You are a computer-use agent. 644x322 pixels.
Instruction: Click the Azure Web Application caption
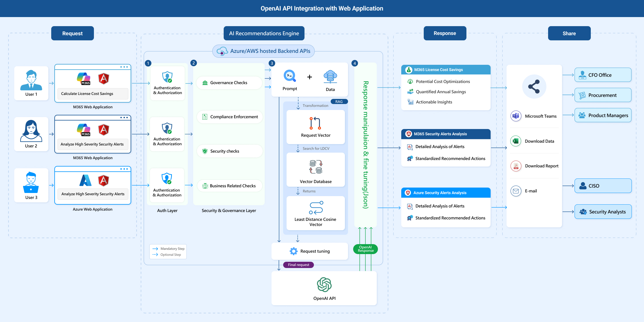coord(92,209)
